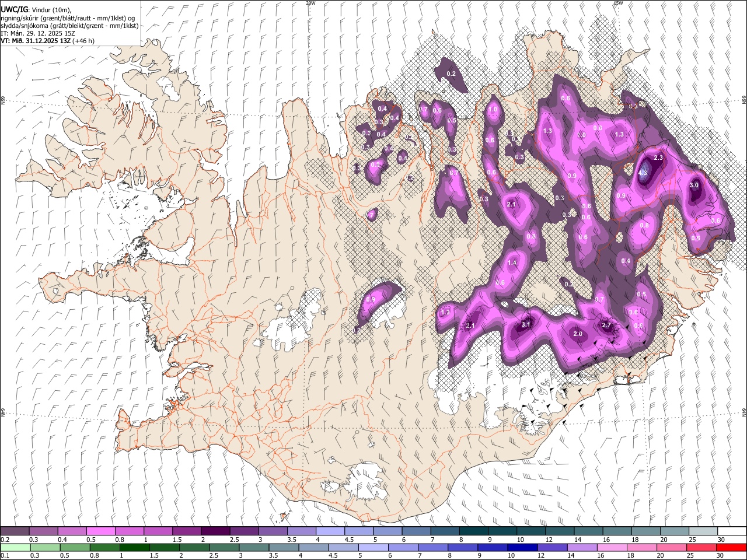This screenshot has width=747, height=560.
Task: Click the palest green rain swatch starting at 0.1
Action: (x=15, y=548)
